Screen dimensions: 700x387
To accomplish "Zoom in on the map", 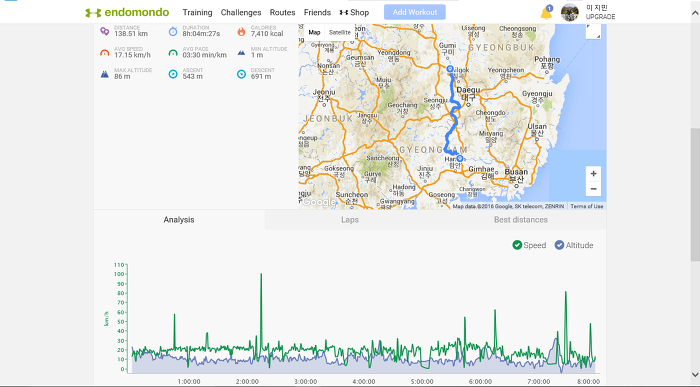I will click(x=593, y=174).
